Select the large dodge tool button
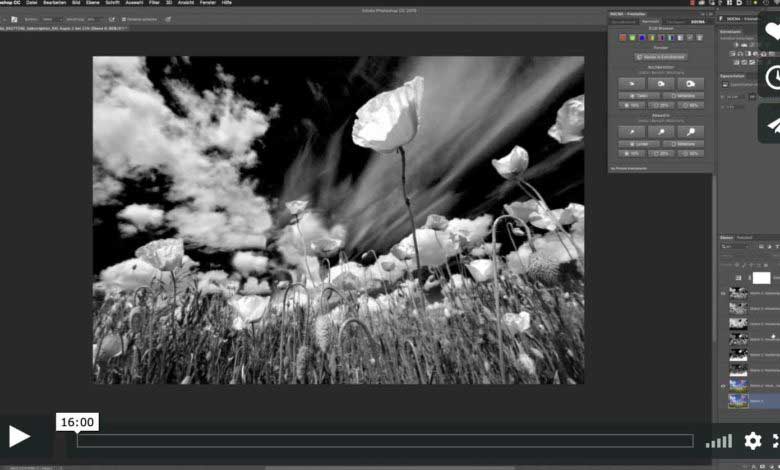The width and height of the screenshot is (780, 470). [690, 132]
